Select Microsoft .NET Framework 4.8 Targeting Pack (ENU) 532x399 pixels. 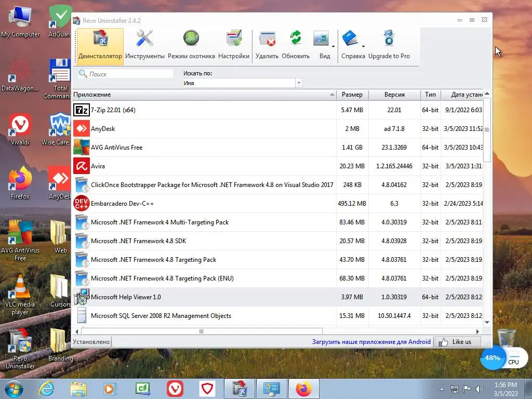tap(277, 278)
